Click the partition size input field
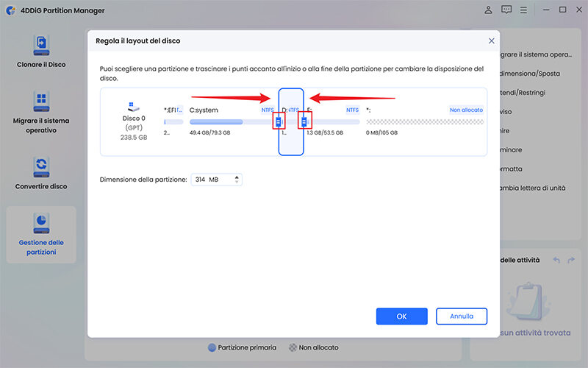This screenshot has width=588, height=368. coord(212,180)
